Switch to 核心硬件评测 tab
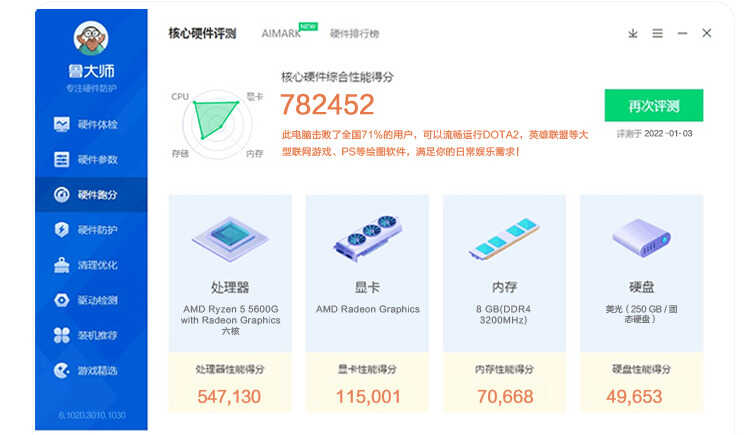 click(202, 34)
